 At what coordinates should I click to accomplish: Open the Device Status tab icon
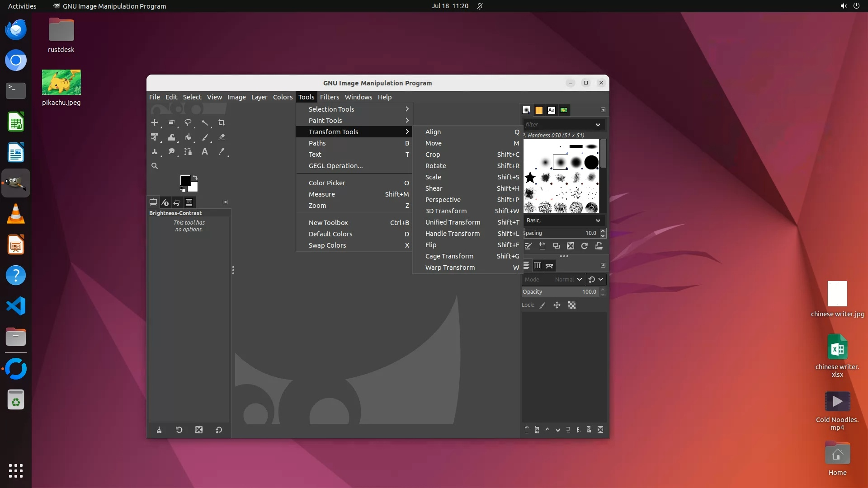tap(165, 202)
